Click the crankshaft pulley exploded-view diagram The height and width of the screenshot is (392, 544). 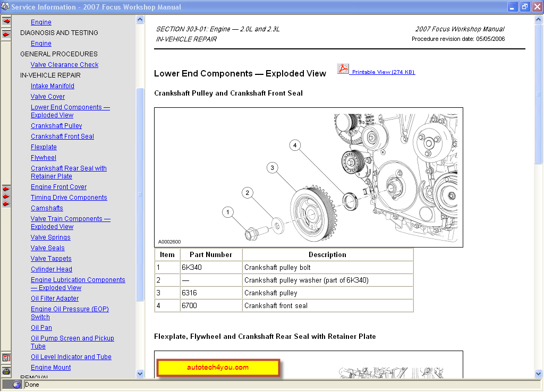pyautogui.click(x=309, y=177)
